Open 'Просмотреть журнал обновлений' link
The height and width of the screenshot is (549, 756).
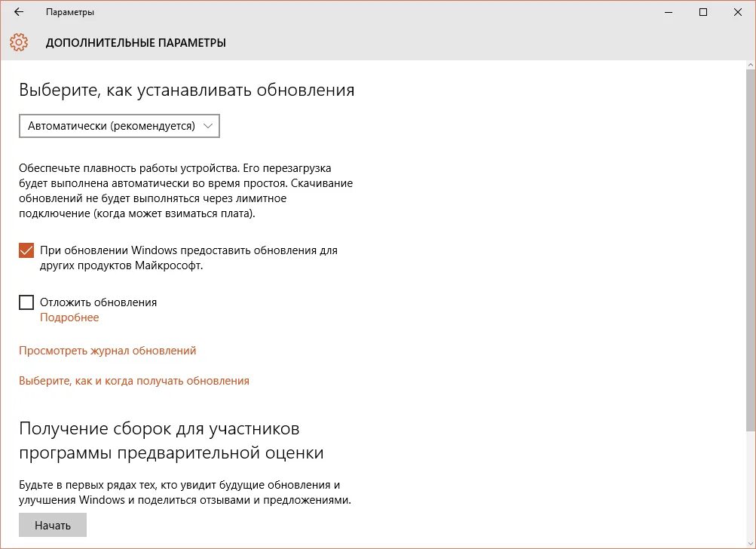pos(108,351)
